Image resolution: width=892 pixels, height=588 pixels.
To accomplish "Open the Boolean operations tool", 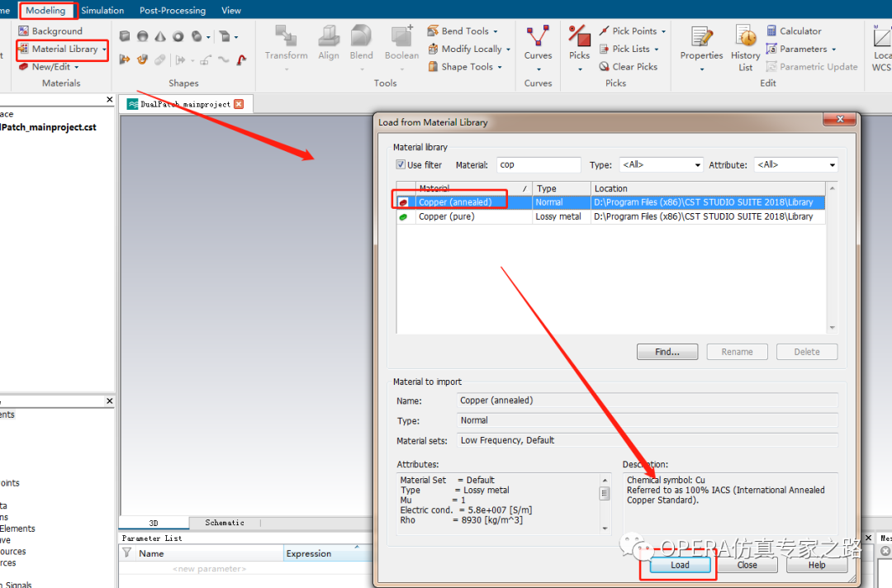I will [x=401, y=46].
